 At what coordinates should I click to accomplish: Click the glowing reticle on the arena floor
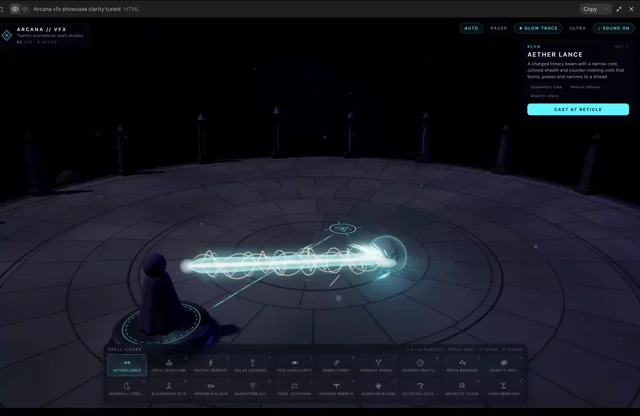point(342,229)
